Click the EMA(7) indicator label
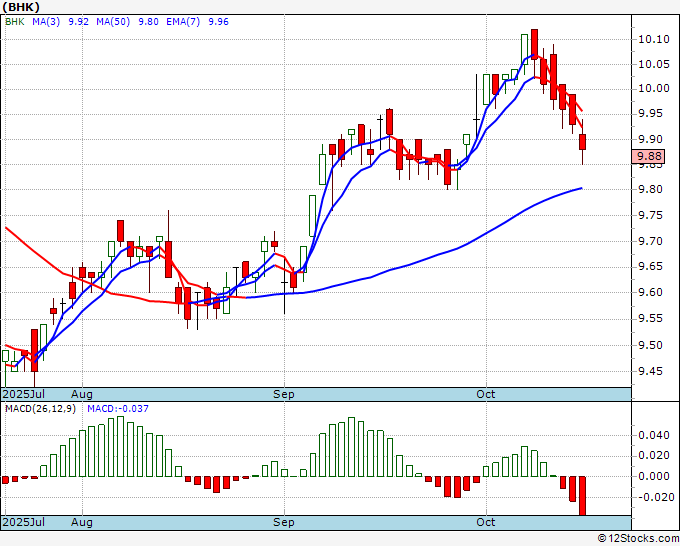 pyautogui.click(x=183, y=22)
